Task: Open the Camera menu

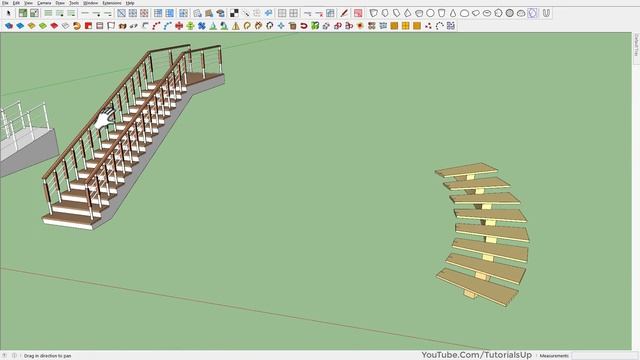Action: point(44,3)
